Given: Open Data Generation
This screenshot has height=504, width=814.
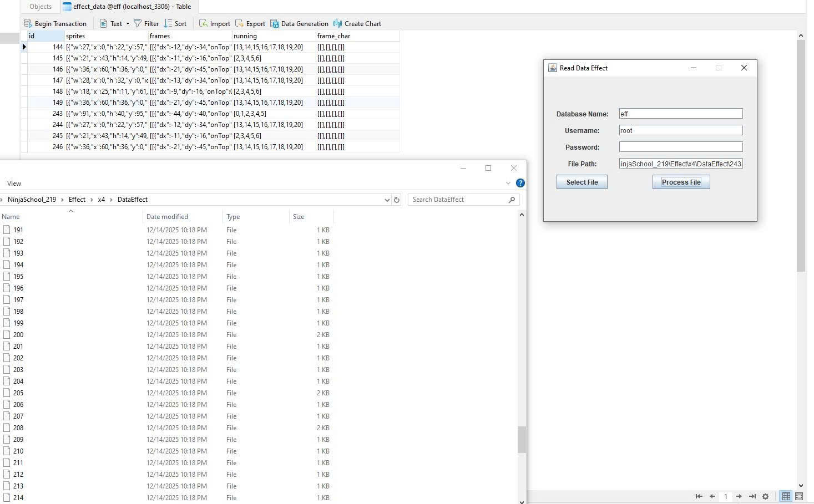Looking at the screenshot, I should [274, 23].
